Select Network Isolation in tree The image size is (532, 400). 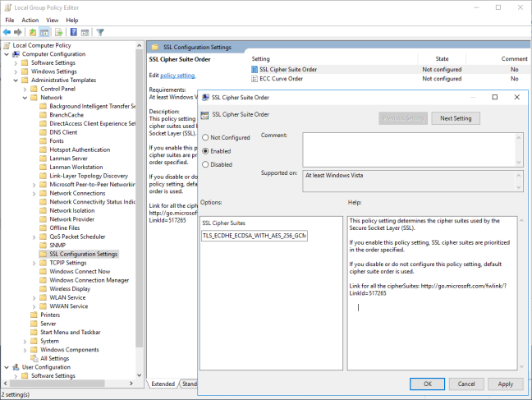pyautogui.click(x=72, y=210)
